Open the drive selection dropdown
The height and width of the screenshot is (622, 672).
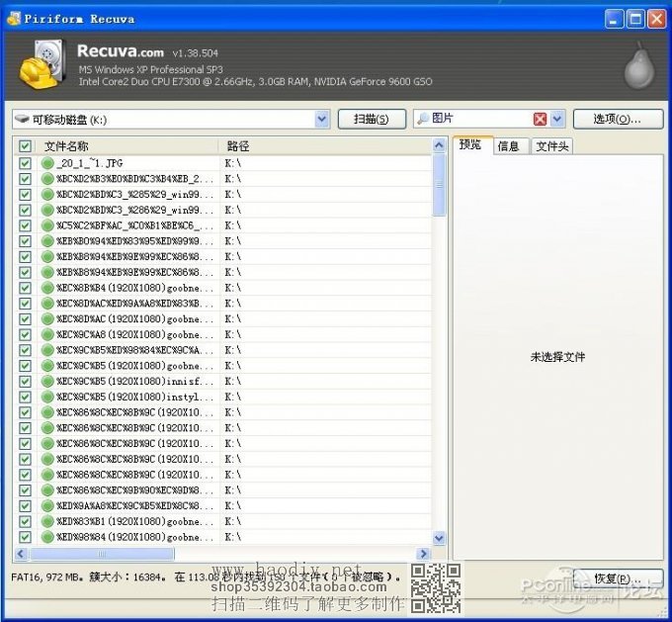click(321, 119)
